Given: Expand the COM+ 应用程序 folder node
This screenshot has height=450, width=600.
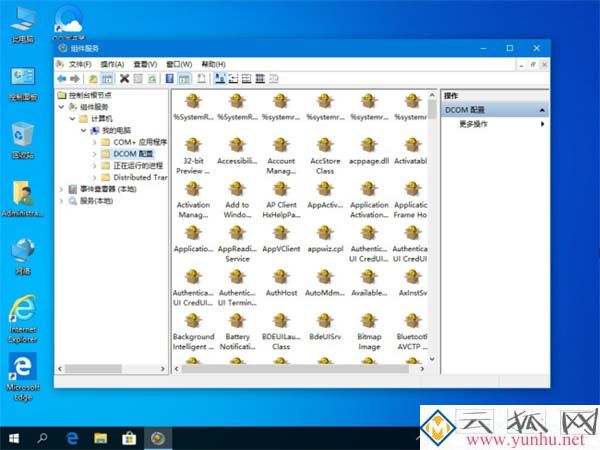Looking at the screenshot, I should pos(95,142).
